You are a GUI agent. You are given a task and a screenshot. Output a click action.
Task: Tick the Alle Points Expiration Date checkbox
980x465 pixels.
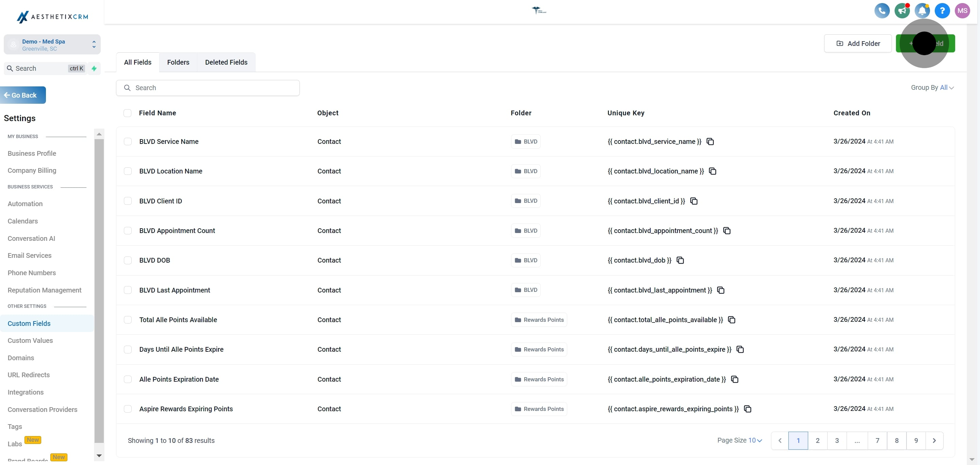128,380
